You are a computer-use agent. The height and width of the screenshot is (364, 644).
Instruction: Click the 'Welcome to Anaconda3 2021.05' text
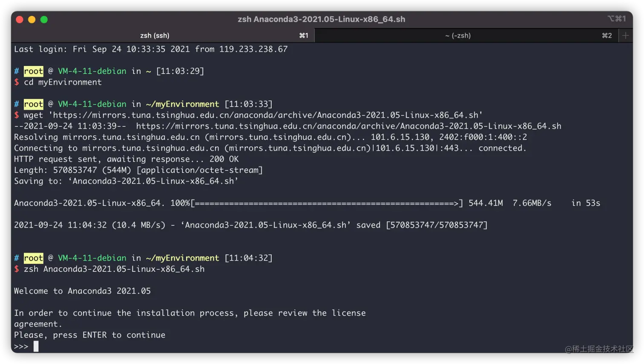click(82, 291)
